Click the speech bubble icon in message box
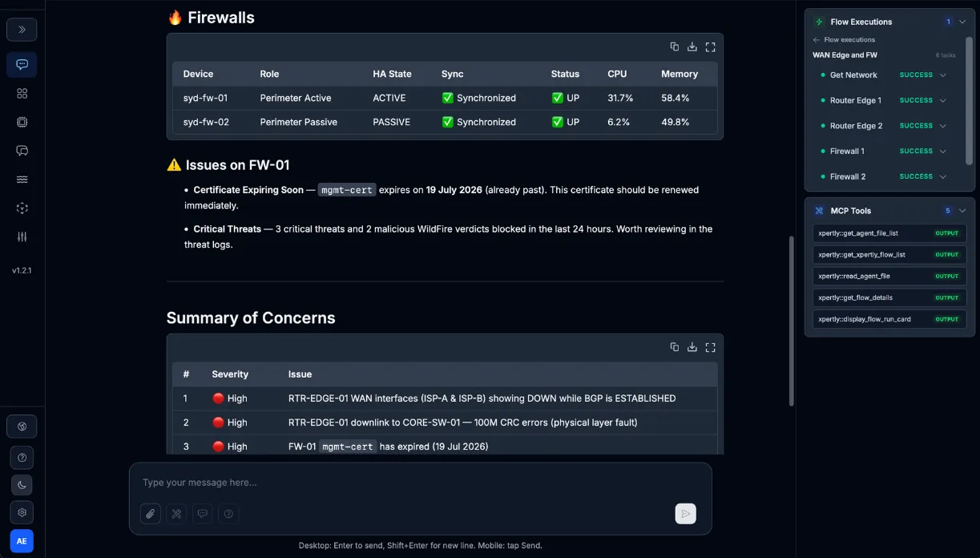 point(203,514)
